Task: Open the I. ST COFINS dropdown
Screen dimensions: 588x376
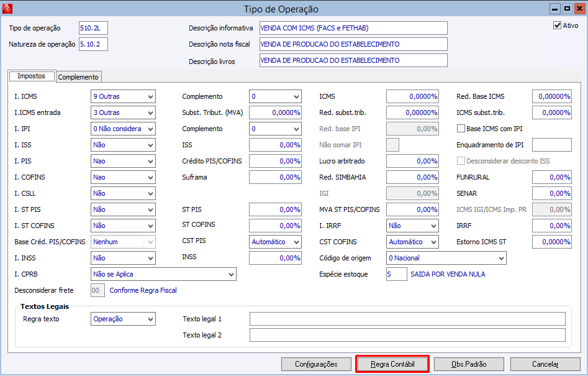Action: pyautogui.click(x=123, y=226)
